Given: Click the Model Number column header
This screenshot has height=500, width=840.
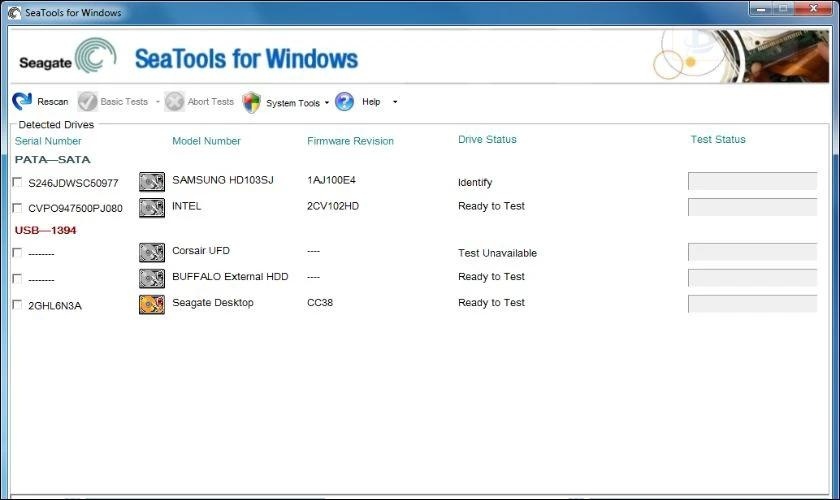Looking at the screenshot, I should click(x=206, y=141).
